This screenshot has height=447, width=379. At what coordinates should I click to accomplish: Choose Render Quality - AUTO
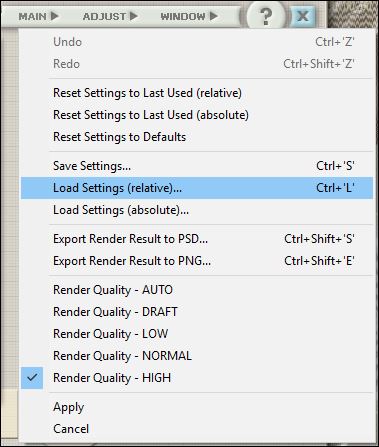[x=197, y=290]
